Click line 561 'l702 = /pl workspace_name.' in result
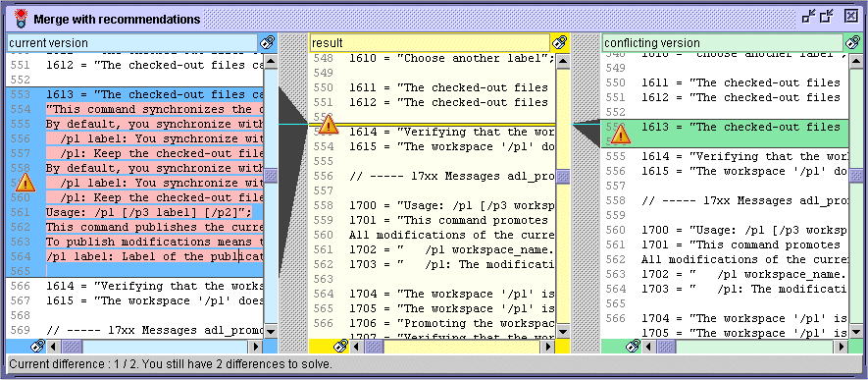868x380 pixels. 452,249
